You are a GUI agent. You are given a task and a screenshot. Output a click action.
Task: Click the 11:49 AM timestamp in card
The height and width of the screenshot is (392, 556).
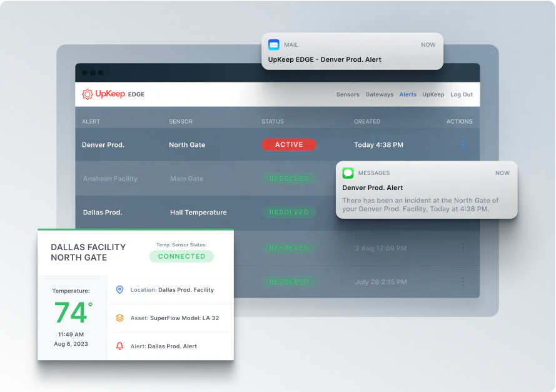pos(71,334)
